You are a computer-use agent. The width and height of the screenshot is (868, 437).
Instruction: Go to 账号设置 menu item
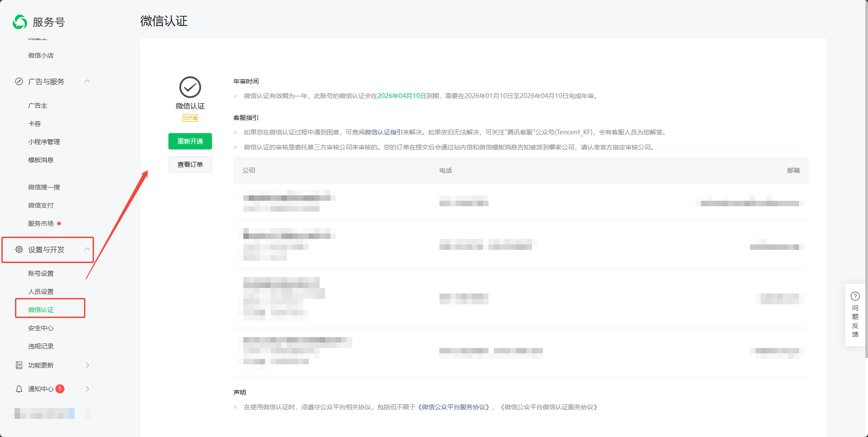41,273
